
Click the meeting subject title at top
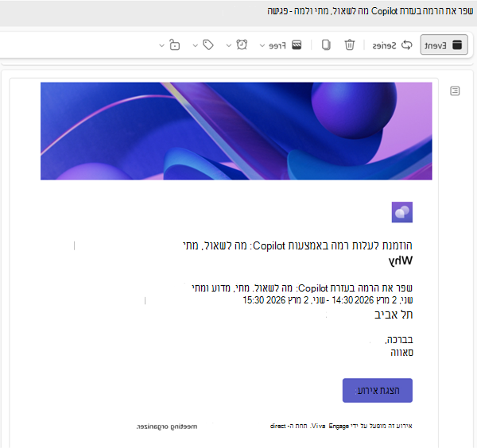[x=370, y=11]
